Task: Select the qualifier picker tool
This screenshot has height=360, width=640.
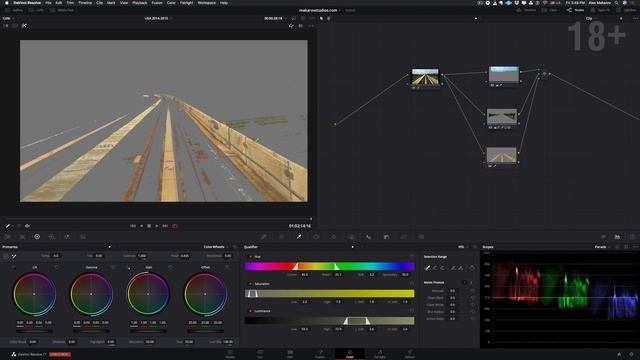Action: click(x=427, y=268)
